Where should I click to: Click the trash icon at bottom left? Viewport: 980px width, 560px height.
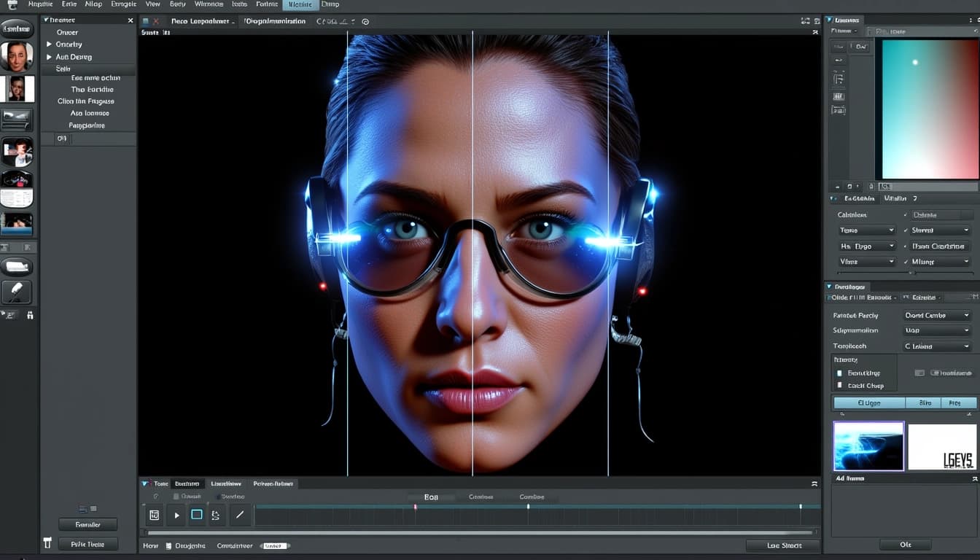[x=48, y=543]
